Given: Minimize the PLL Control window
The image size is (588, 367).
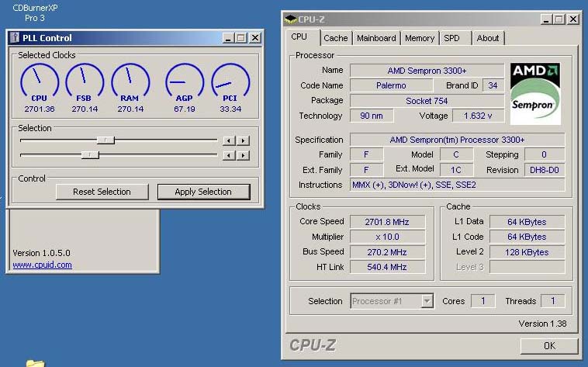Looking at the screenshot, I should coord(228,38).
